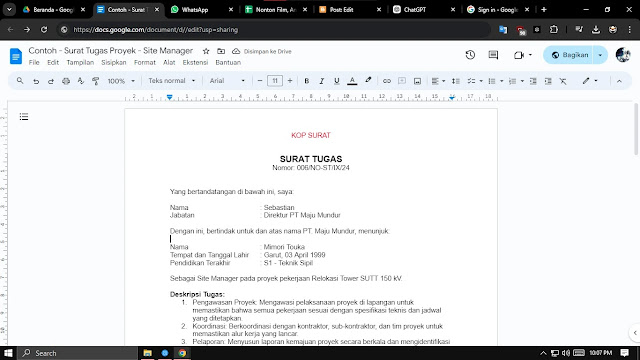This screenshot has width=640, height=360.
Task: Open the Sisipkan menu
Action: pos(114,62)
